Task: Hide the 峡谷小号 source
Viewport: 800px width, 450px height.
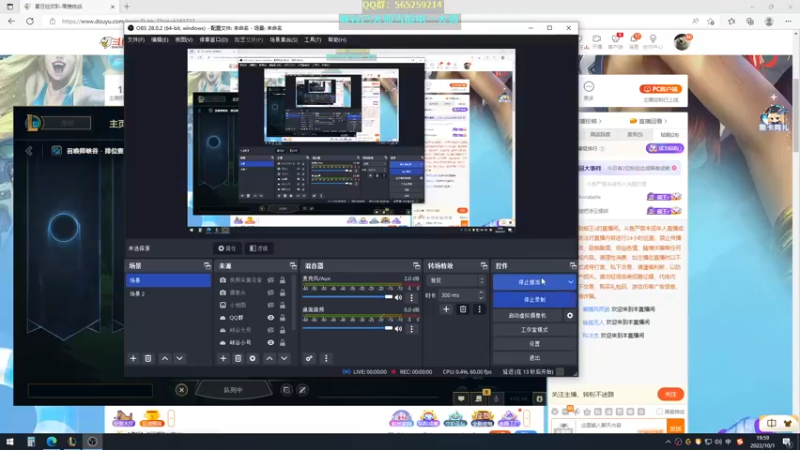Action: click(271, 342)
